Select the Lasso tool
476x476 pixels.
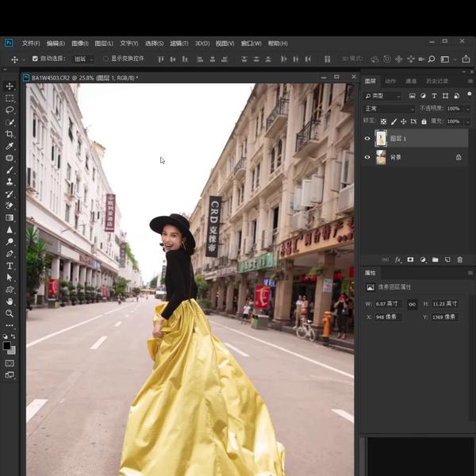[10, 110]
